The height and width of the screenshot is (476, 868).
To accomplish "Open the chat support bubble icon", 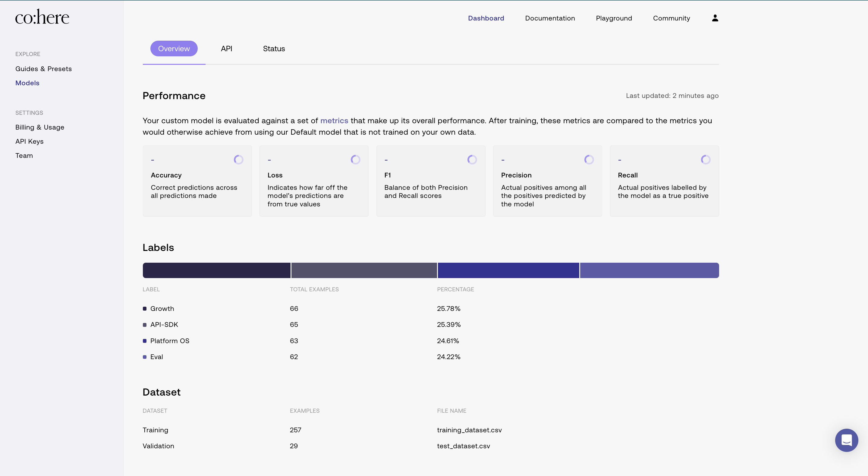I will tap(846, 440).
